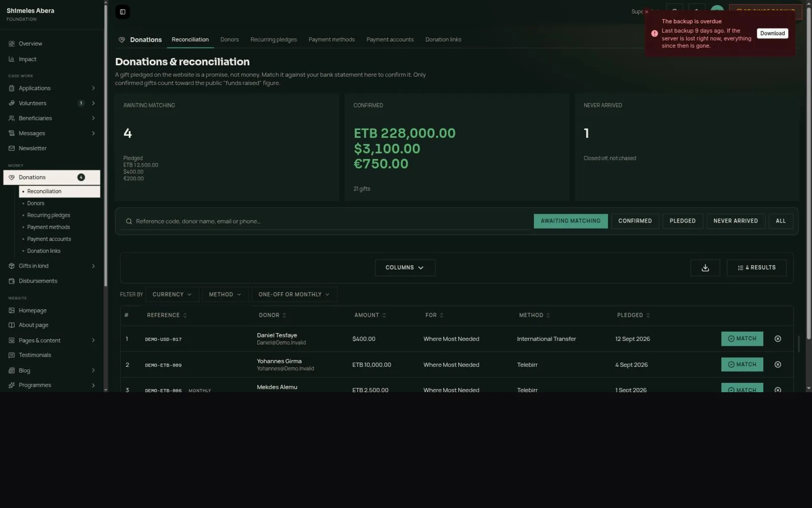Switch to the Recurring pledges tab
Viewport: 812px width, 508px height.
pos(274,40)
